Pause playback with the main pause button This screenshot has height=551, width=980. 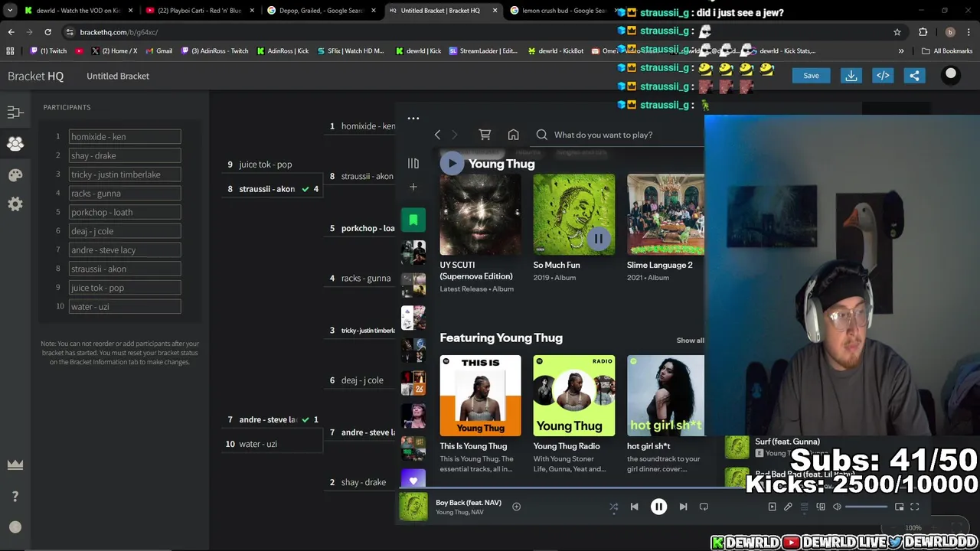658,507
